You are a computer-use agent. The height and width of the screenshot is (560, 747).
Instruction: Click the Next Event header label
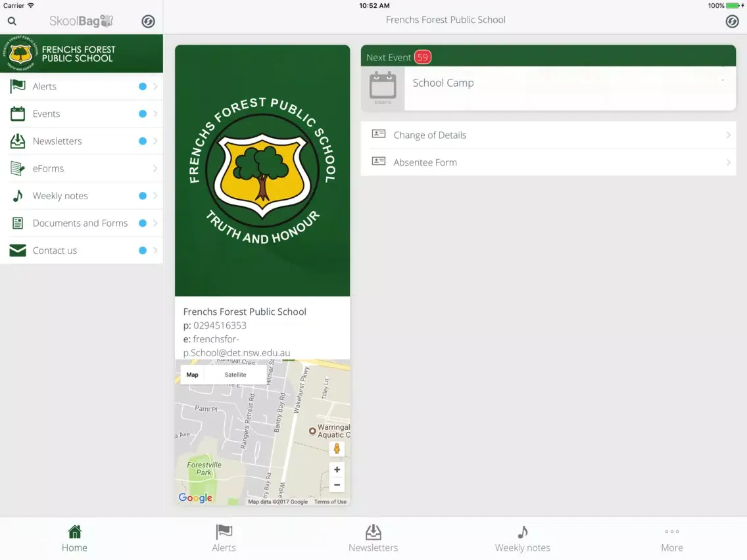(x=388, y=57)
